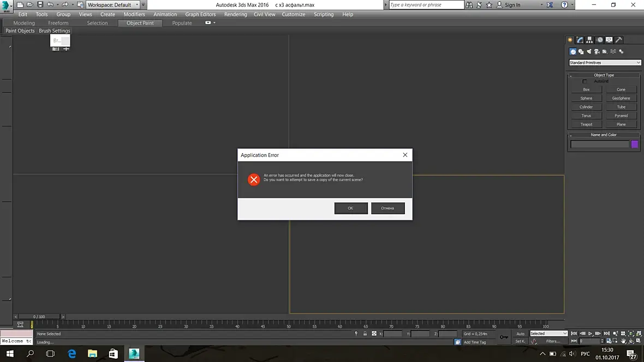Enable the AutoGrid checkbox
Viewport: 644px width, 362px height.
(x=585, y=81)
